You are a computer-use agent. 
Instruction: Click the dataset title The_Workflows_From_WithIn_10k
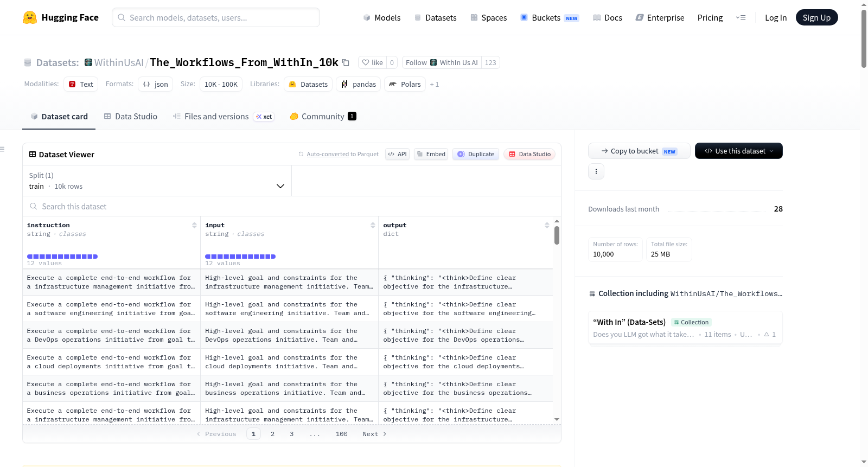(244, 62)
